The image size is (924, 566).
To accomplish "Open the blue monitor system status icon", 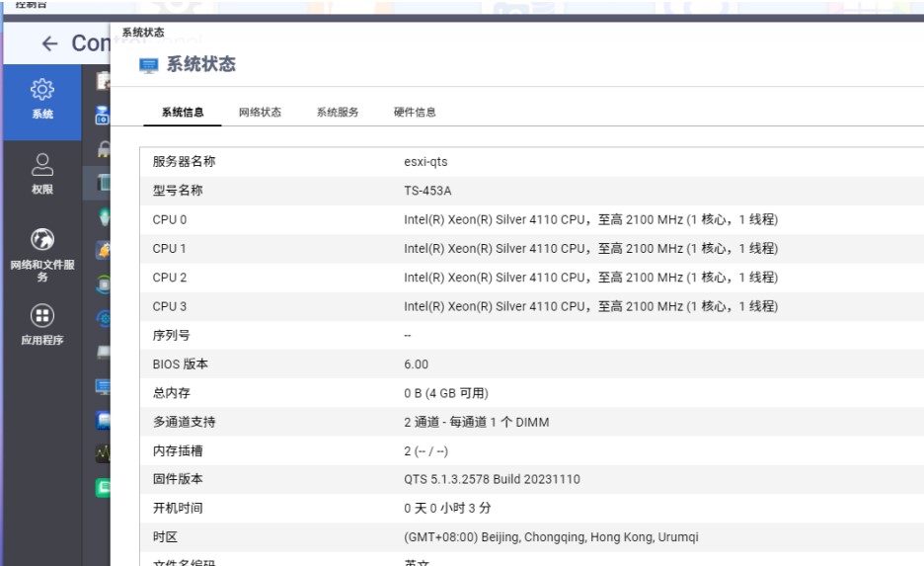I will click(x=103, y=387).
